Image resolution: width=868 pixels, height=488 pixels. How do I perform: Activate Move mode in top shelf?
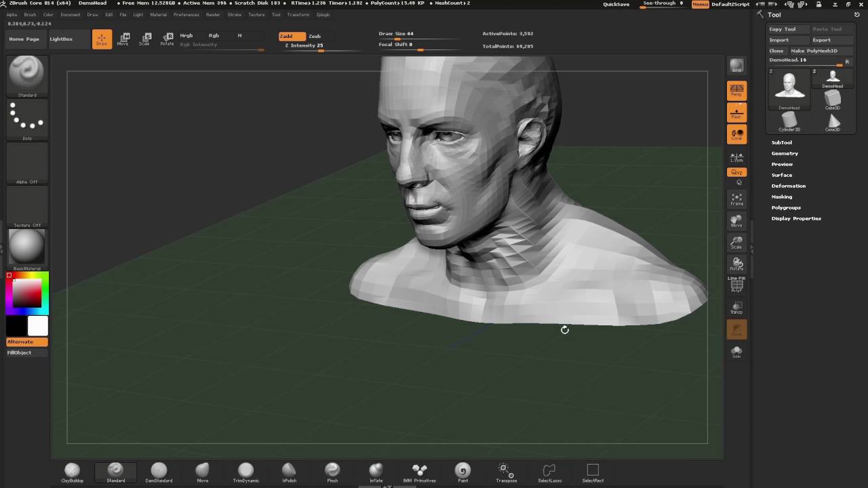123,39
